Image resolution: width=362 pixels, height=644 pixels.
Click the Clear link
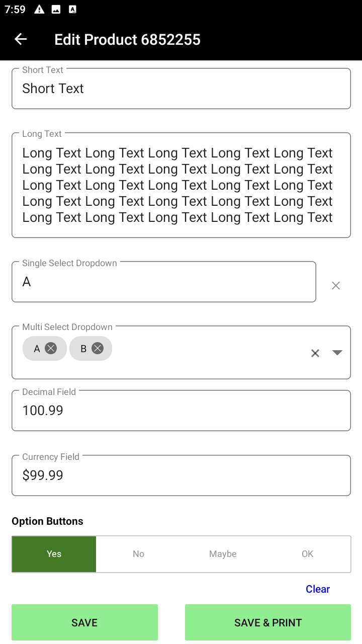pyautogui.click(x=318, y=589)
